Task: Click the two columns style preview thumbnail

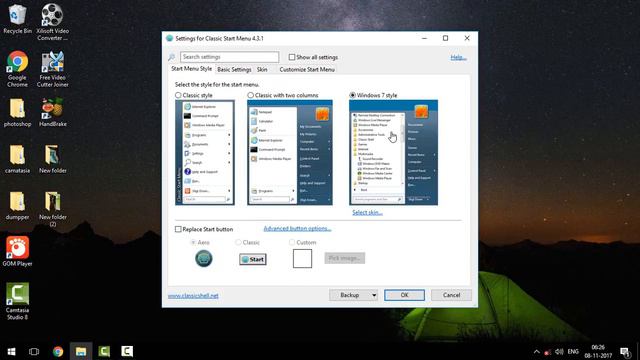Action: click(290, 152)
